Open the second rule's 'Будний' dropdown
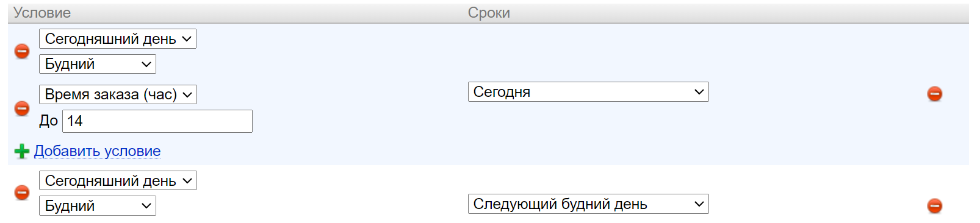980x223 pixels. (98, 206)
